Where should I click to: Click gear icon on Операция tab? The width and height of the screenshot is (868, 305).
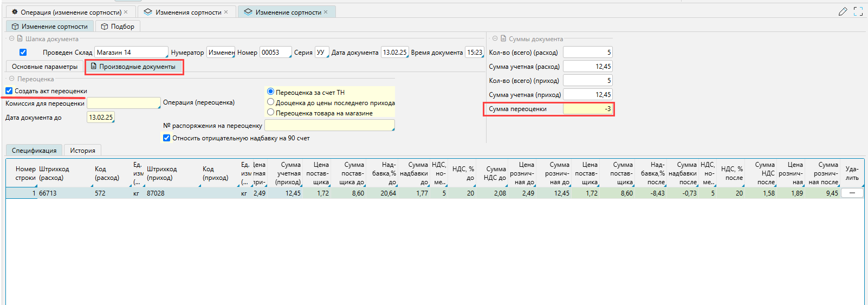tap(15, 12)
